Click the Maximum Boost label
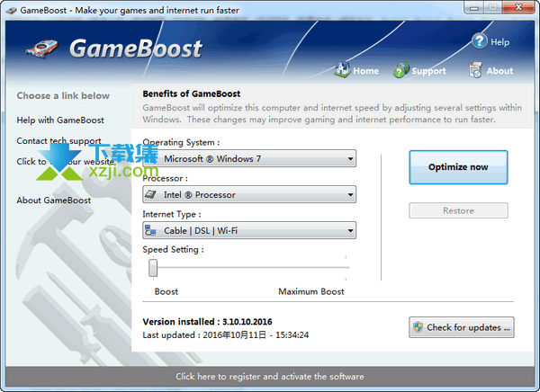Image resolution: width=540 pixels, height=392 pixels. click(311, 292)
